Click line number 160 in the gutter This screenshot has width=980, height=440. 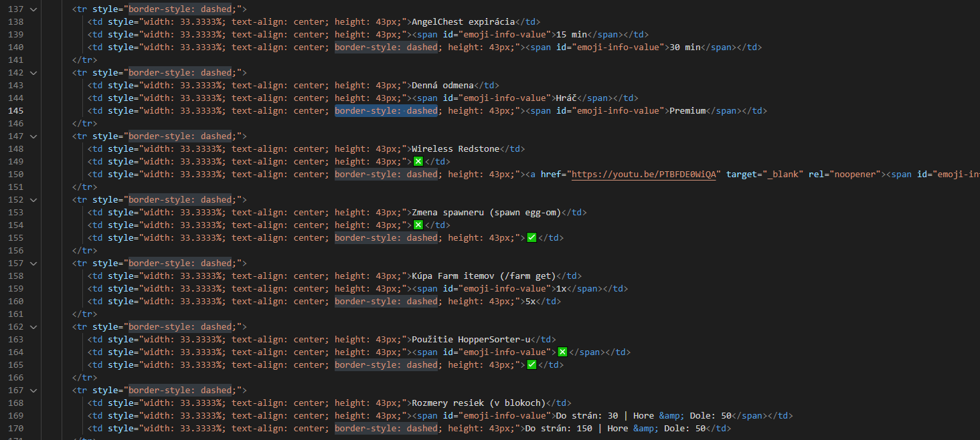pyautogui.click(x=16, y=302)
